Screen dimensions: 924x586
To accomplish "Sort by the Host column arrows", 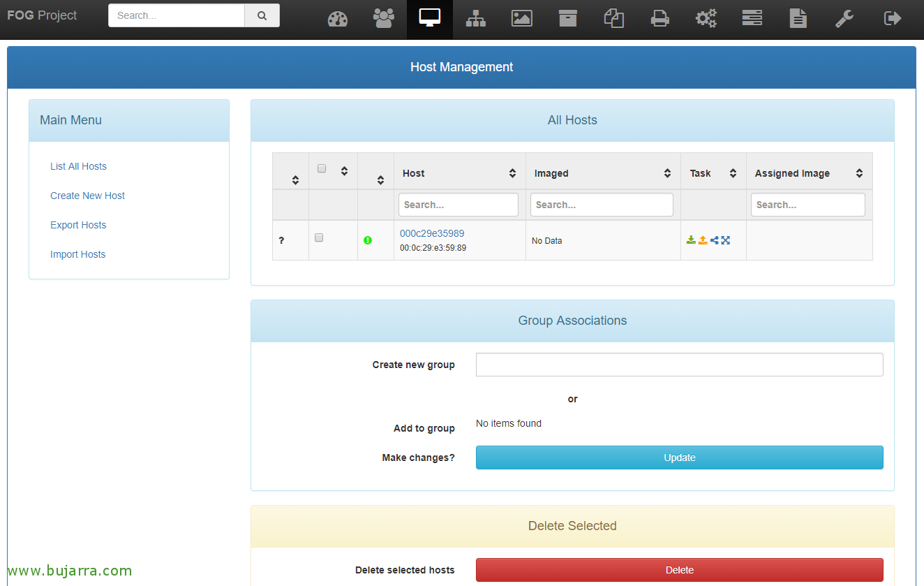I will point(512,173).
